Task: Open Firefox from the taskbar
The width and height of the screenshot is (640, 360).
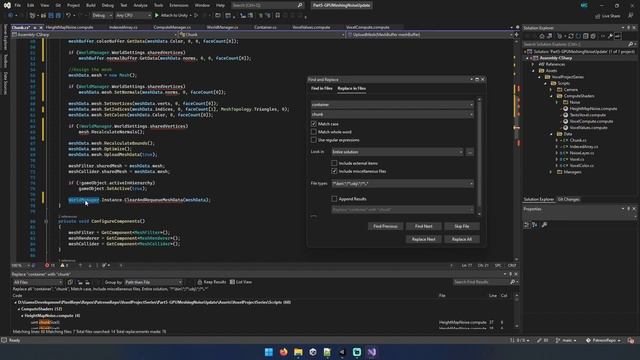Action: (283, 352)
